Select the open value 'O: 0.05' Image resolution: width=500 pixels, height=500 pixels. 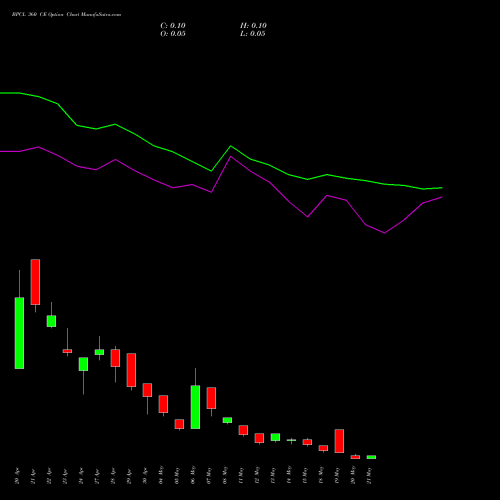click(x=173, y=34)
